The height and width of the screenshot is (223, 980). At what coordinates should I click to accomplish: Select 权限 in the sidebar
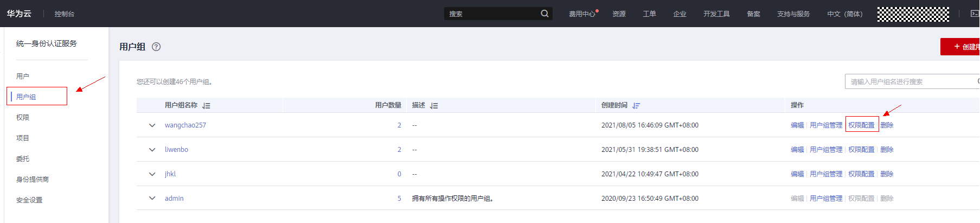[23, 118]
